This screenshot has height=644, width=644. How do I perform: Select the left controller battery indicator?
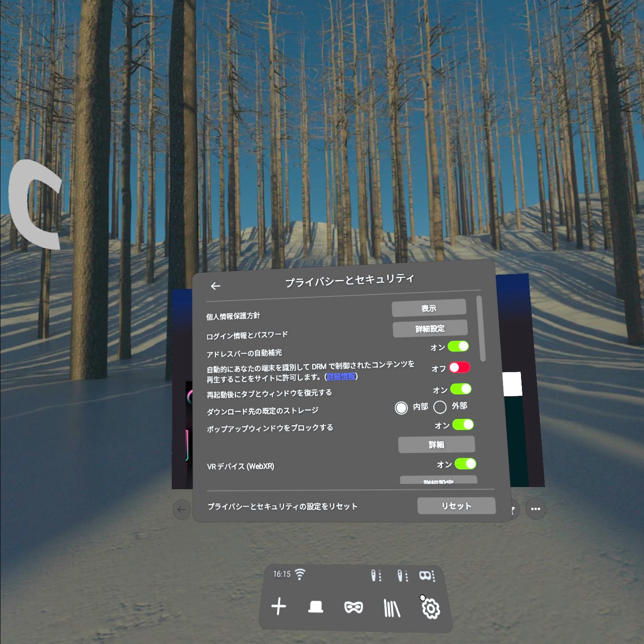[x=376, y=575]
